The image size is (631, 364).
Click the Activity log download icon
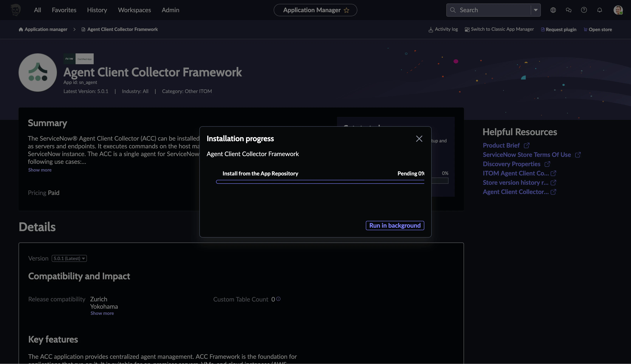pos(431,30)
